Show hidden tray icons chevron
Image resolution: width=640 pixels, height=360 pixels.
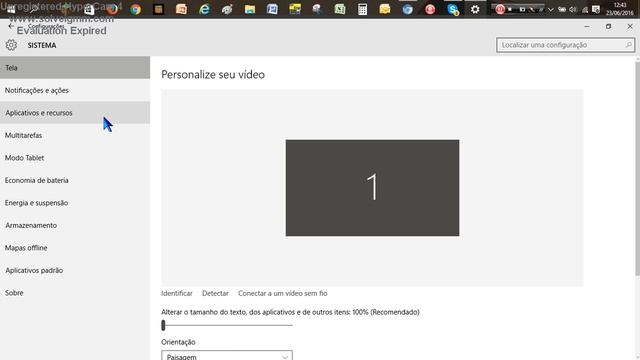click(551, 9)
